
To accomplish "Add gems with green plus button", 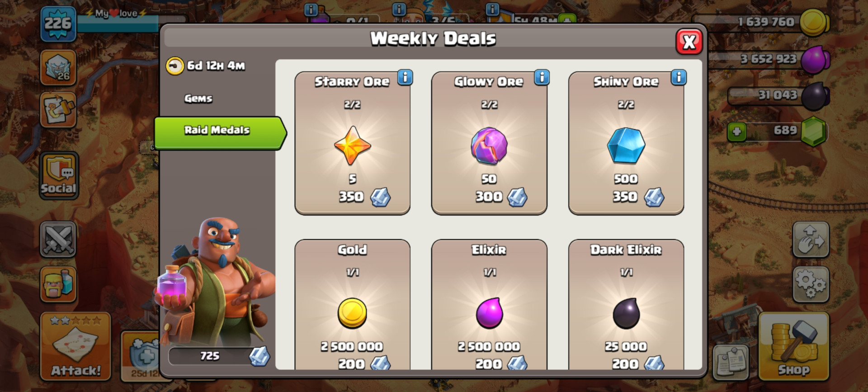I will coord(737,132).
